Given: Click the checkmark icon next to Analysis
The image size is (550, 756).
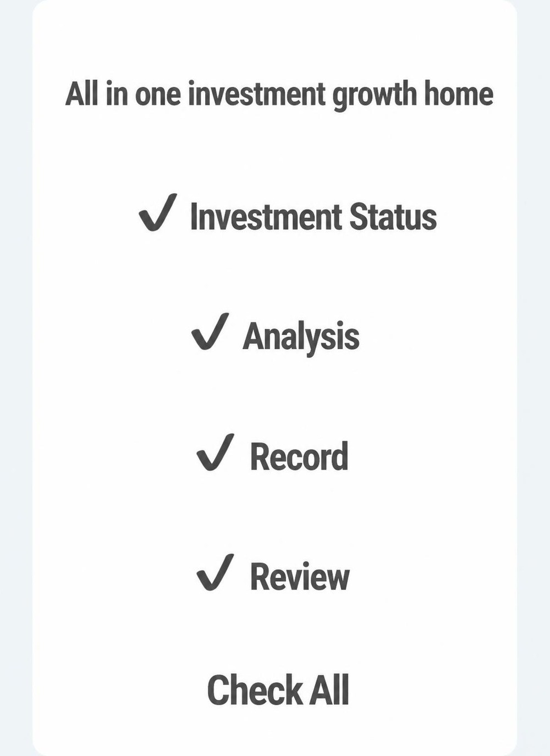Looking at the screenshot, I should (x=210, y=332).
